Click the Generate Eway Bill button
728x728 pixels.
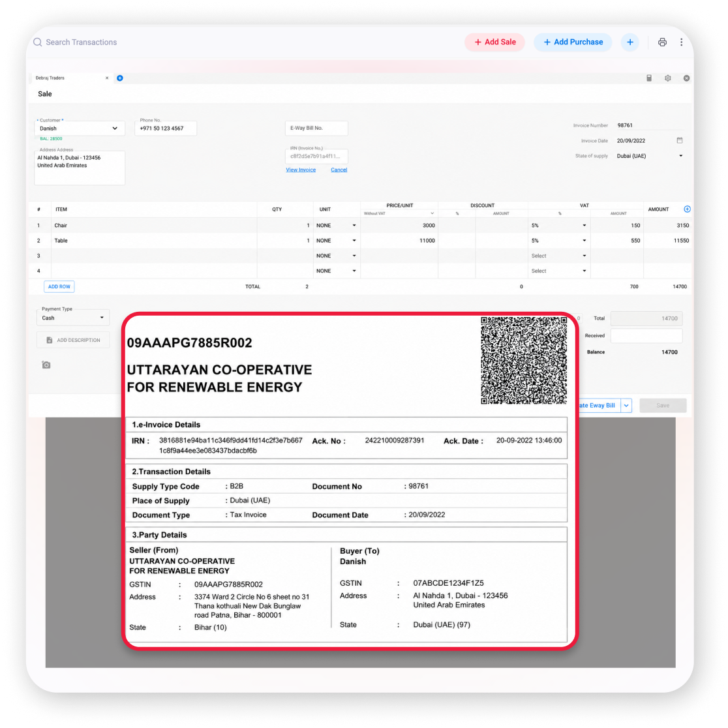(x=599, y=405)
